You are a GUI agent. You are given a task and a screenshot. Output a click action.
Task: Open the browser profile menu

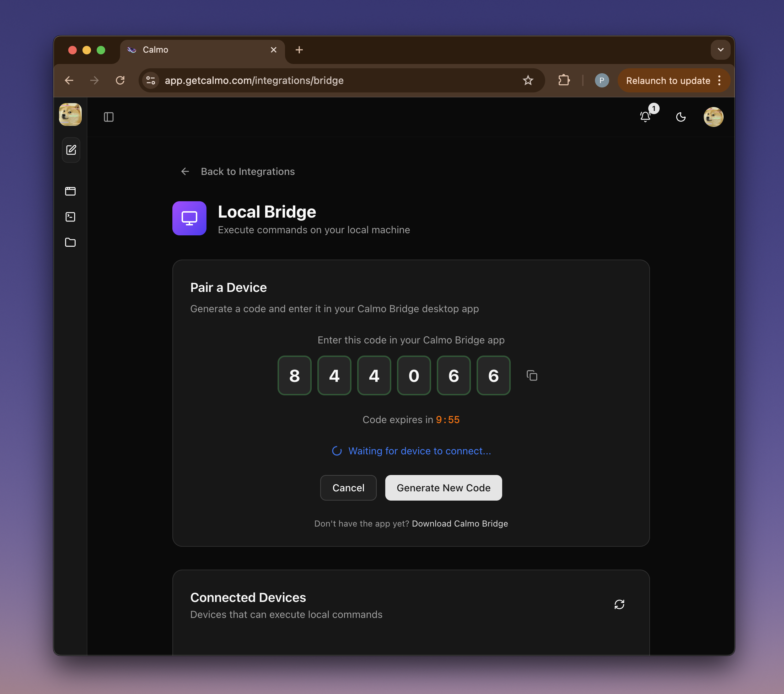602,80
